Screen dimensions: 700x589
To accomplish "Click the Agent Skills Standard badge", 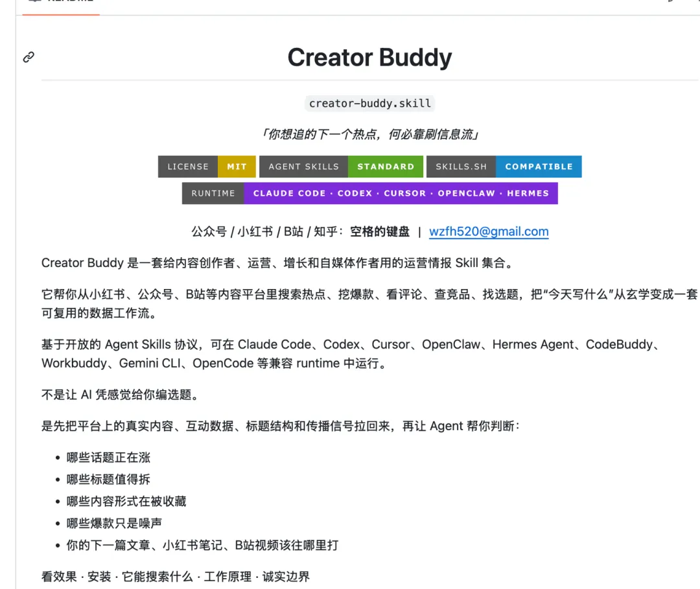I will (x=341, y=167).
